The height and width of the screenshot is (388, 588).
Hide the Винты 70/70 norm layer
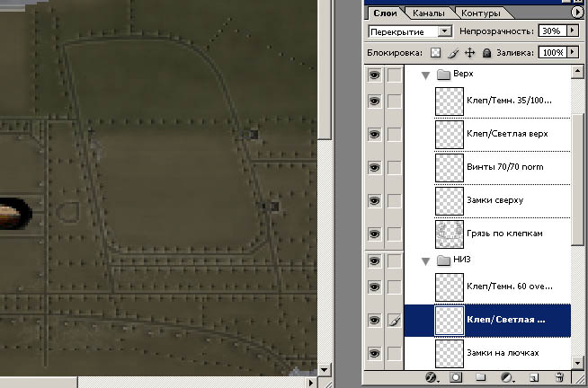click(x=374, y=167)
